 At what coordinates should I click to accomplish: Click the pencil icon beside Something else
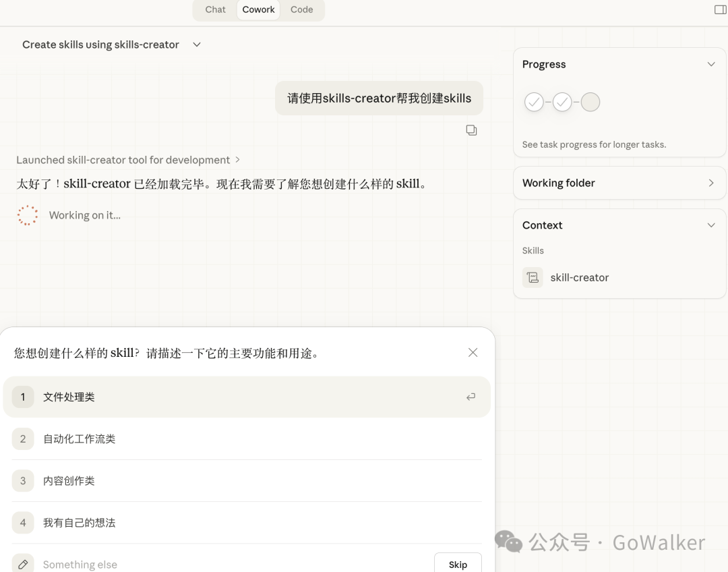pyautogui.click(x=23, y=564)
